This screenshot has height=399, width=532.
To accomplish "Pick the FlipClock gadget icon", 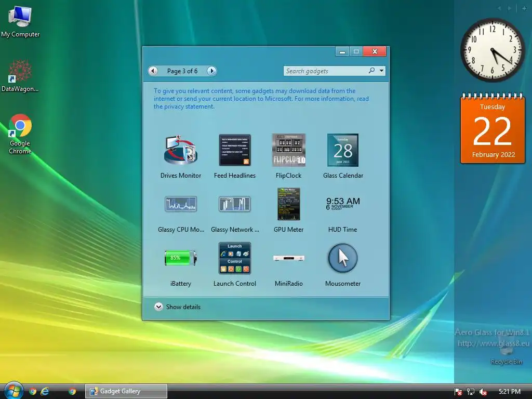I will click(289, 150).
